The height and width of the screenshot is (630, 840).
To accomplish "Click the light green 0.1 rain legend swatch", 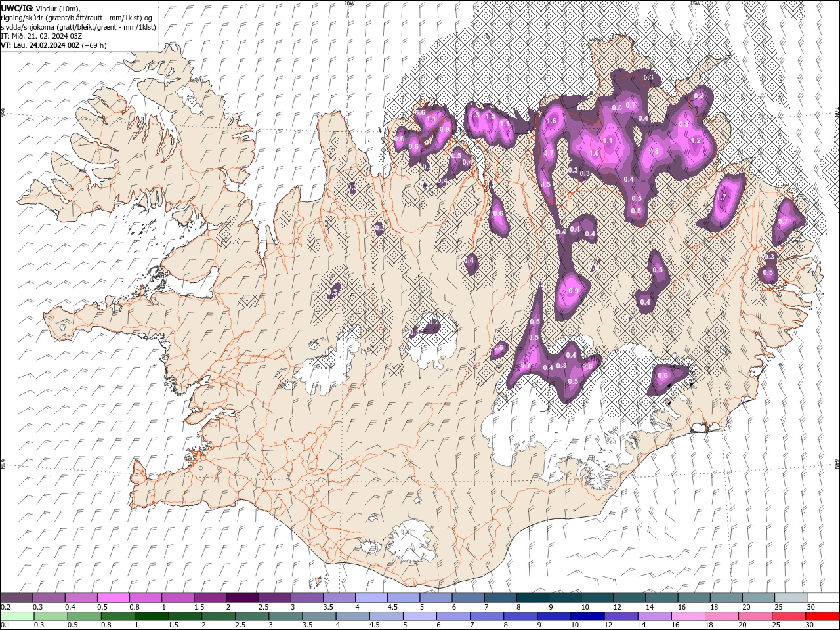I will click(17, 616).
